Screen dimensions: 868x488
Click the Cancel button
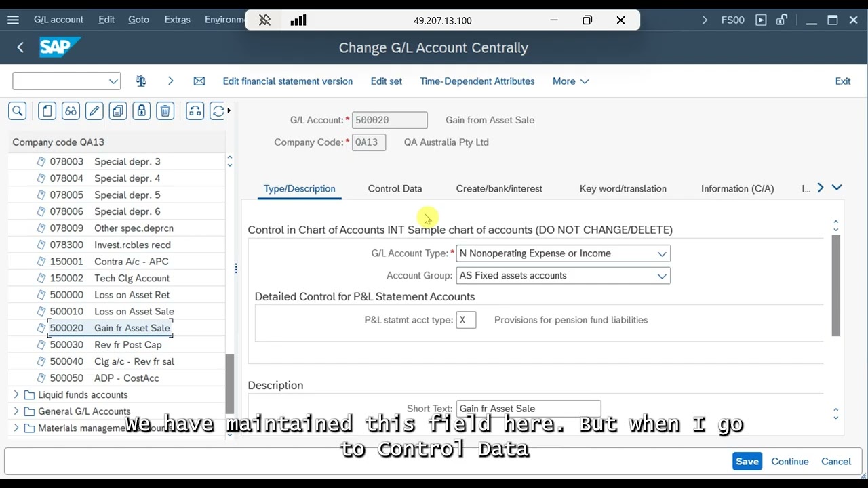tap(836, 462)
